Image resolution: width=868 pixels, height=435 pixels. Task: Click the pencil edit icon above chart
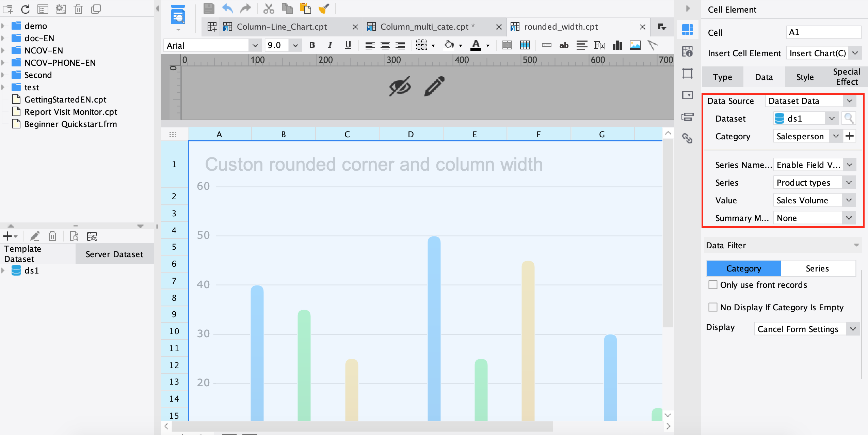tap(434, 86)
